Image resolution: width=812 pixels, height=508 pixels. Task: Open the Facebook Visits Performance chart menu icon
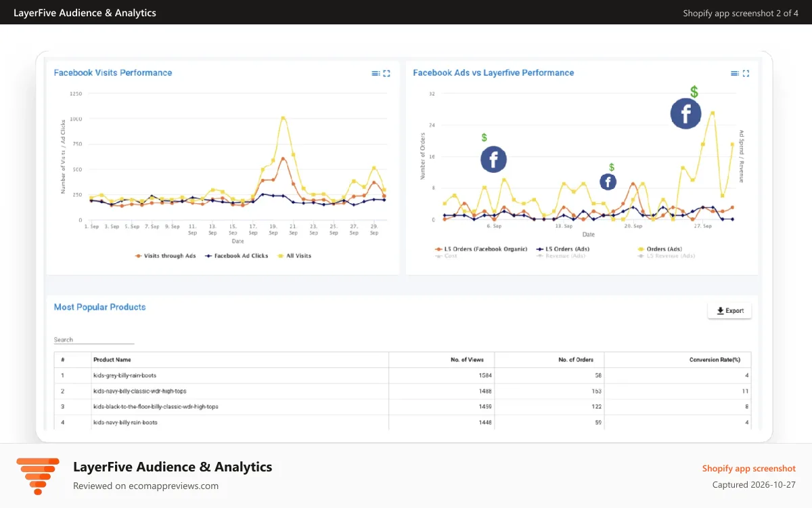click(x=376, y=73)
